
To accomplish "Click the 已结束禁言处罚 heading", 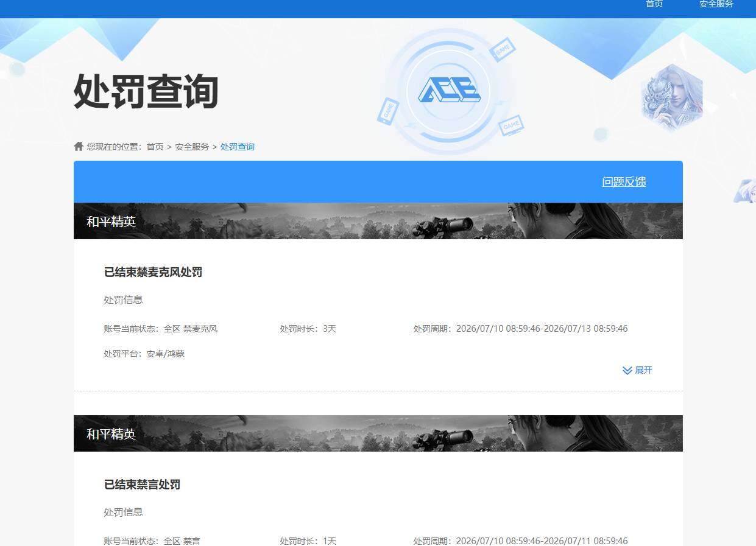I will (x=142, y=485).
